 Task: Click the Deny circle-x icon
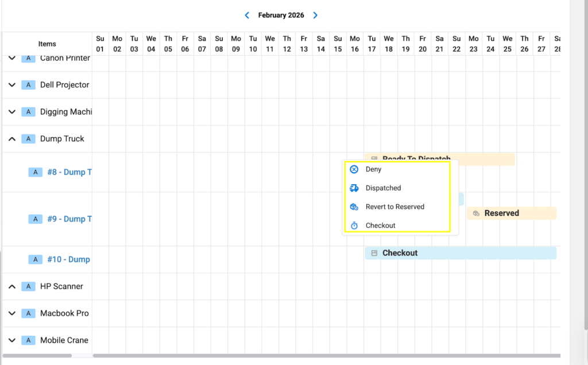pyautogui.click(x=354, y=169)
